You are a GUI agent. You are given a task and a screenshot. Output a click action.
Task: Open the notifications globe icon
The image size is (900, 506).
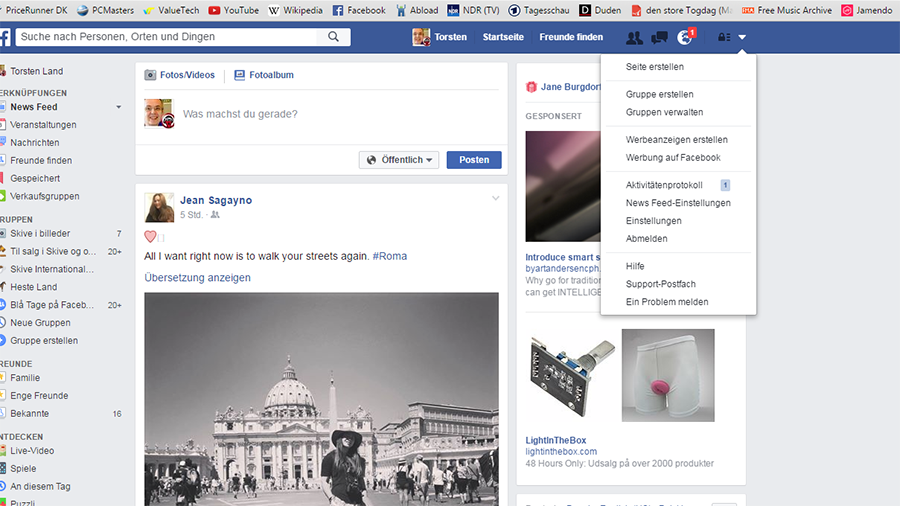[x=685, y=38]
